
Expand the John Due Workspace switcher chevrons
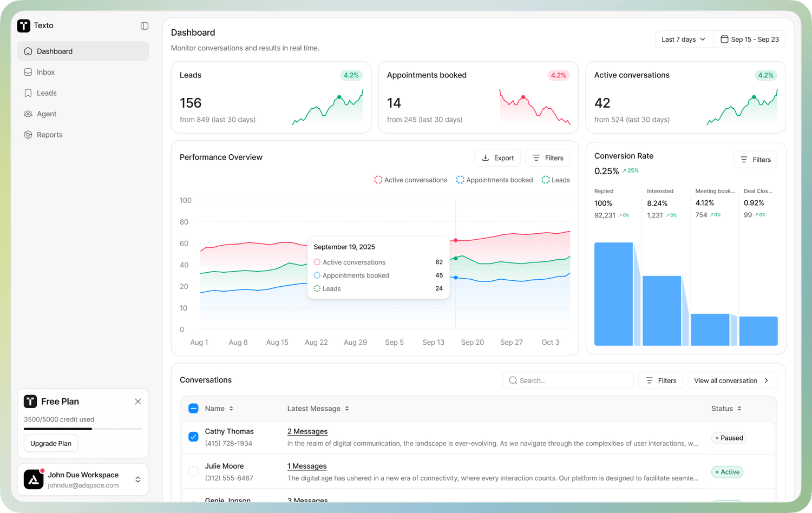point(138,479)
